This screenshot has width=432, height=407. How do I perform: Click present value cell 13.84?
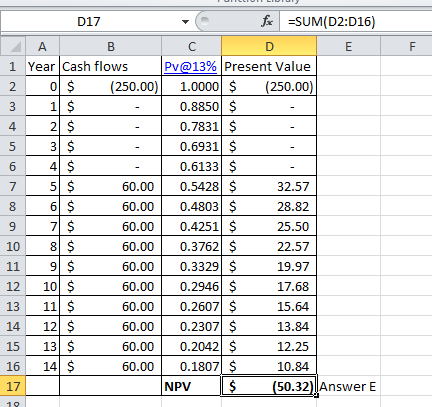[269, 326]
